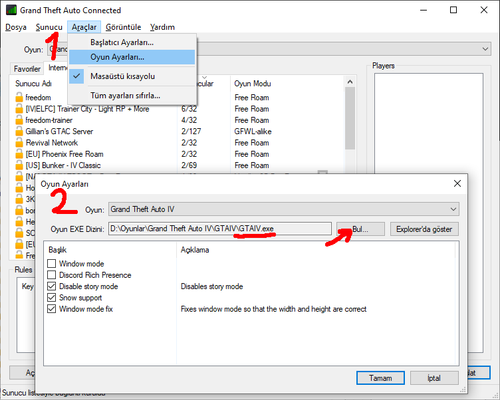This screenshot has height=400, width=500.
Task: Close the Oyun Ayarları dialog
Action: pos(457,183)
